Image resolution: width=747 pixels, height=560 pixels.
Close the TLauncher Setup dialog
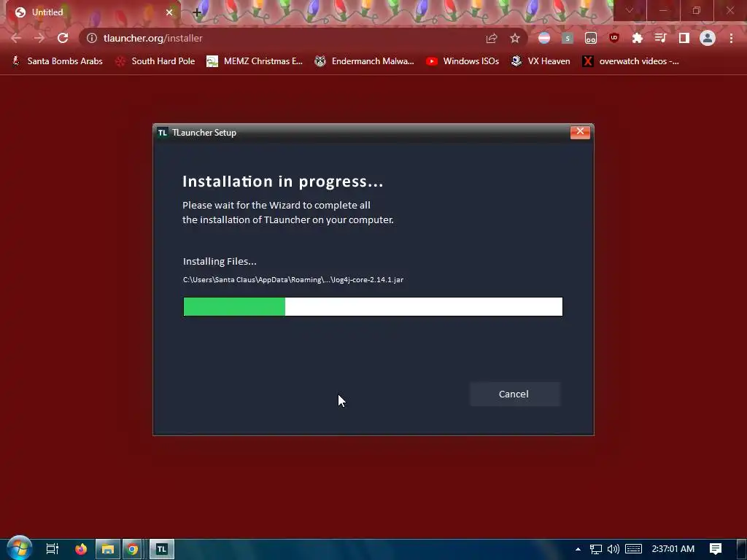pyautogui.click(x=580, y=132)
